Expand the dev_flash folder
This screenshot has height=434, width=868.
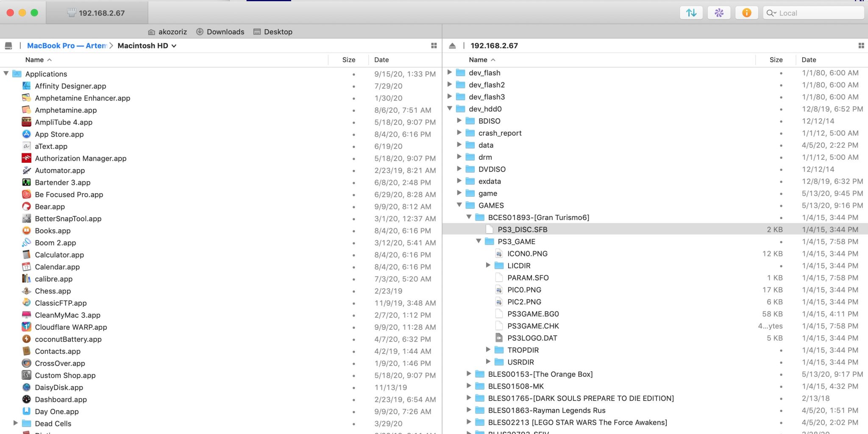pos(450,72)
